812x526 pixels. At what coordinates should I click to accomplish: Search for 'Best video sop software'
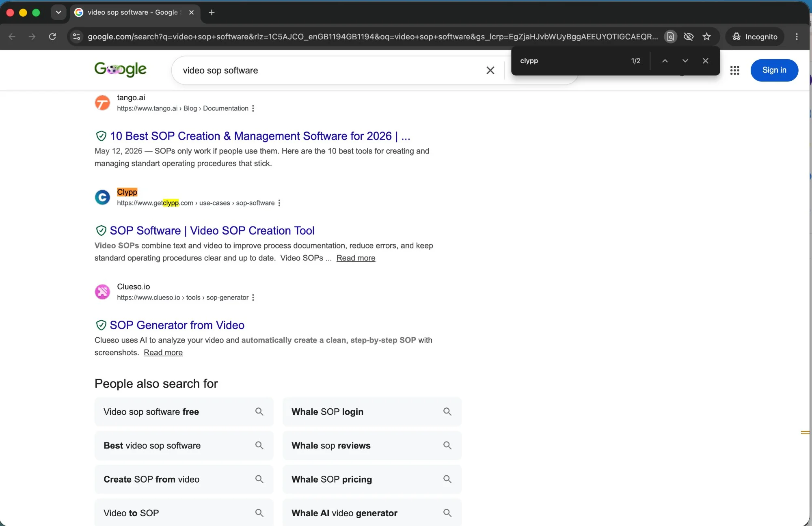pos(184,445)
